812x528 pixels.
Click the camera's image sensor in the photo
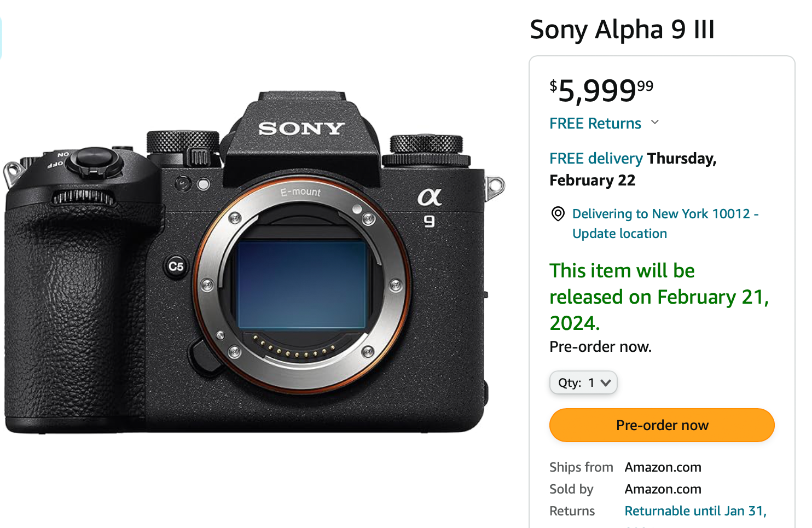click(301, 282)
